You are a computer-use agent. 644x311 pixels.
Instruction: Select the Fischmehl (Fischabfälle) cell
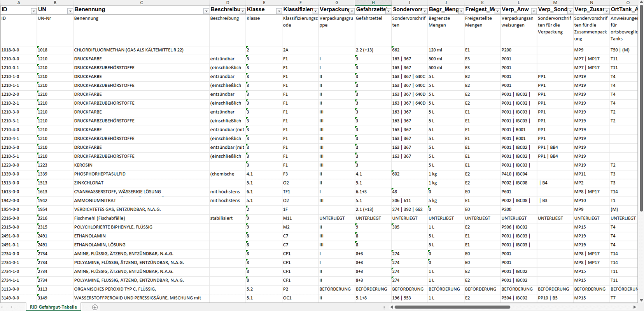(141, 218)
